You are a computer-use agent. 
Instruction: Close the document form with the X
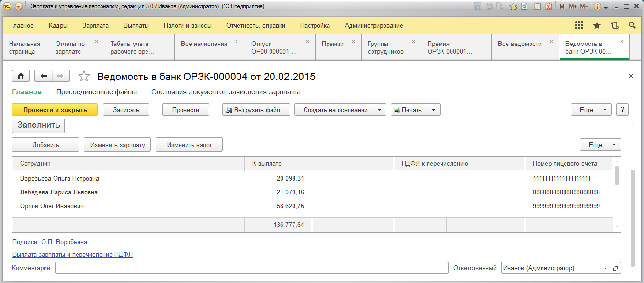tap(631, 76)
